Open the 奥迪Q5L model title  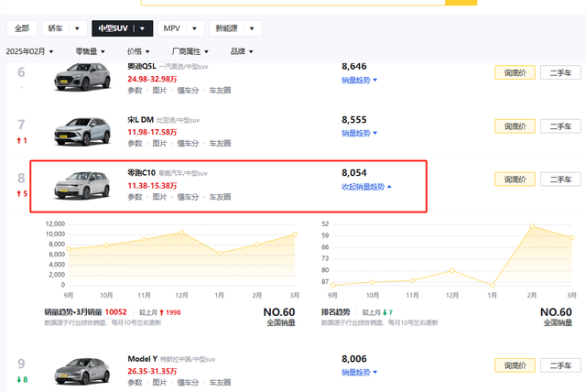[142, 67]
